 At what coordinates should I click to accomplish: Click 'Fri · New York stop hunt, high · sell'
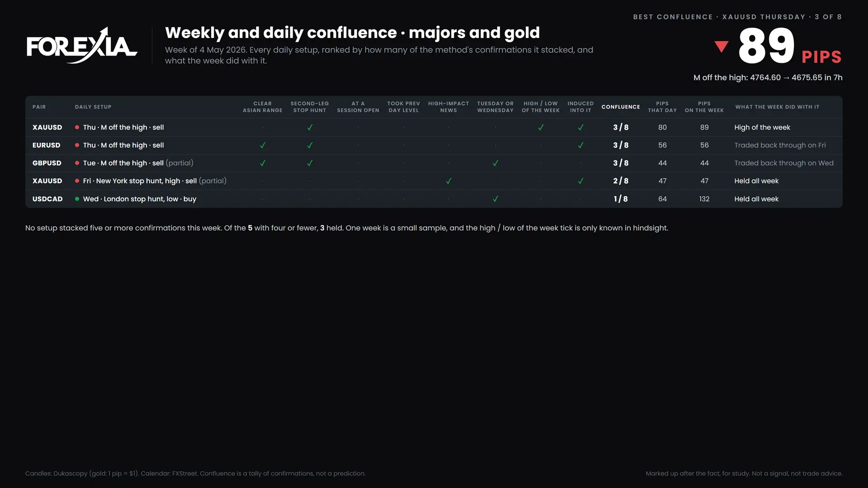coord(140,181)
